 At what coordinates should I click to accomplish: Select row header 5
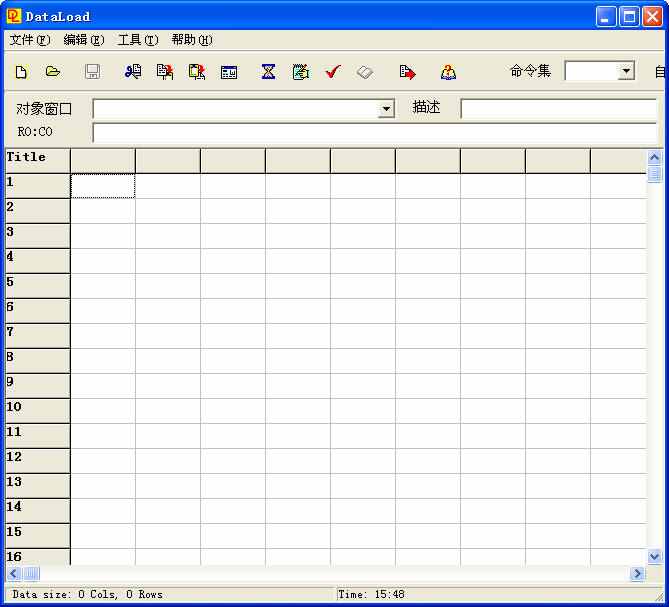click(x=38, y=285)
